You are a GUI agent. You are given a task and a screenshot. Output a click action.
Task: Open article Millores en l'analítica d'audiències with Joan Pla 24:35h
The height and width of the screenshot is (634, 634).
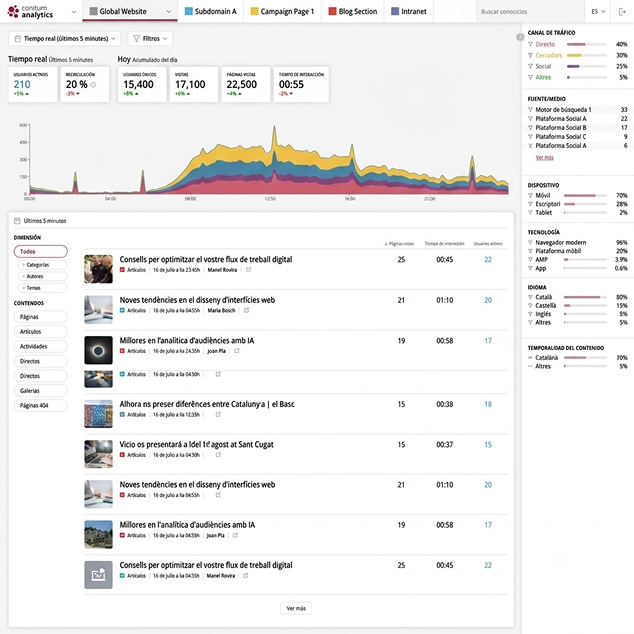point(187,340)
